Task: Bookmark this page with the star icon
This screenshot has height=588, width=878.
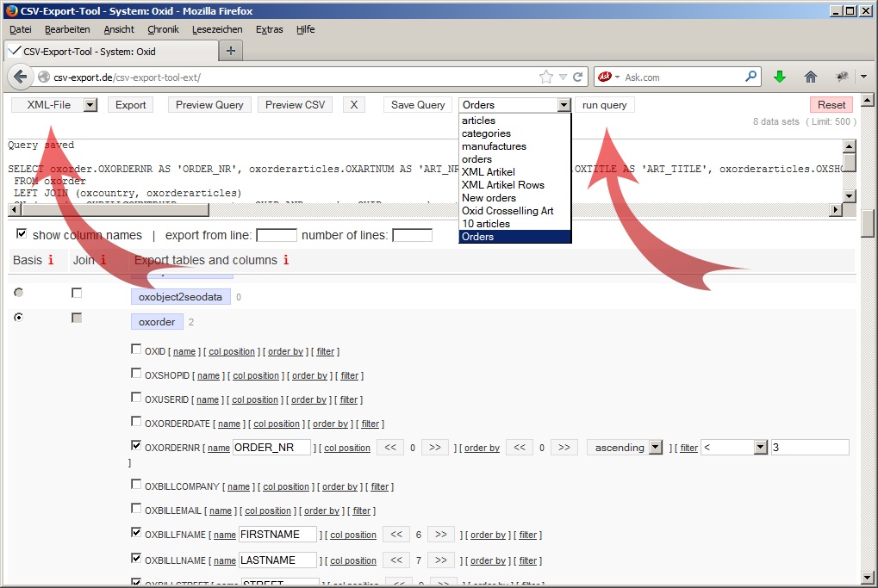Action: 546,77
